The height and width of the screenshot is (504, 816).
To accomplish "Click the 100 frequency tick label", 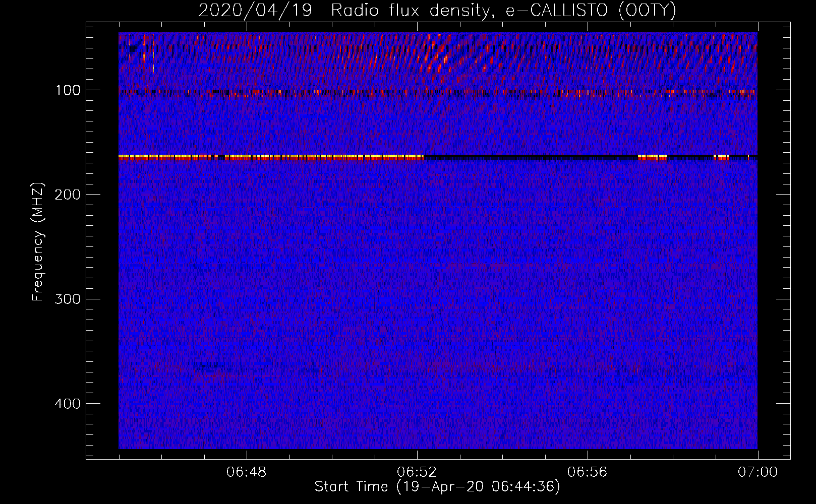I will tap(69, 90).
